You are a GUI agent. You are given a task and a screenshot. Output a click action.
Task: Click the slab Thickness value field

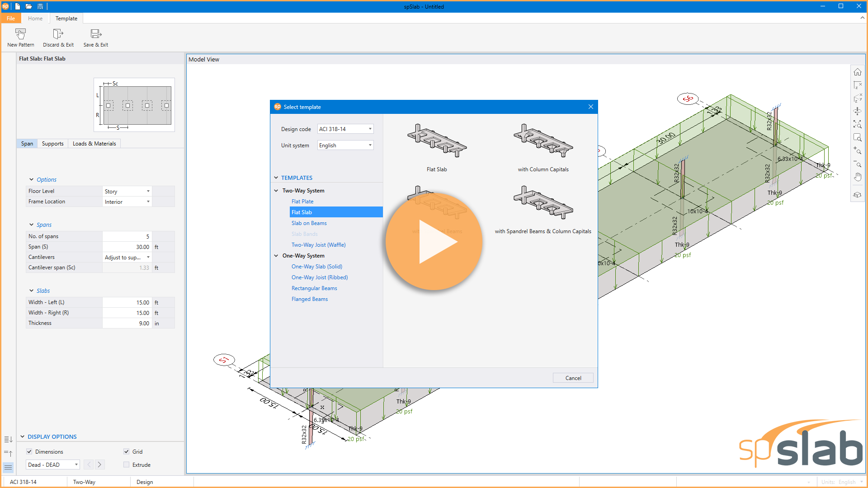127,323
